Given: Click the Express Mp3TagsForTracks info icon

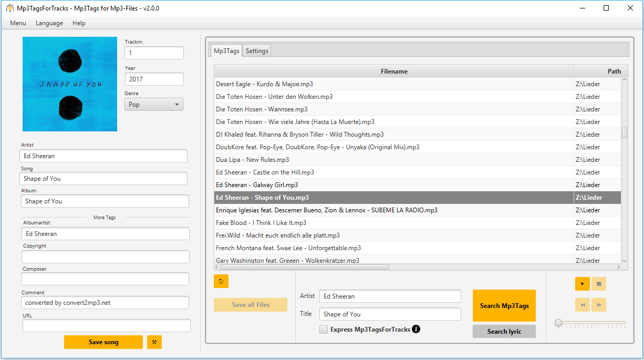Looking at the screenshot, I should click(416, 329).
